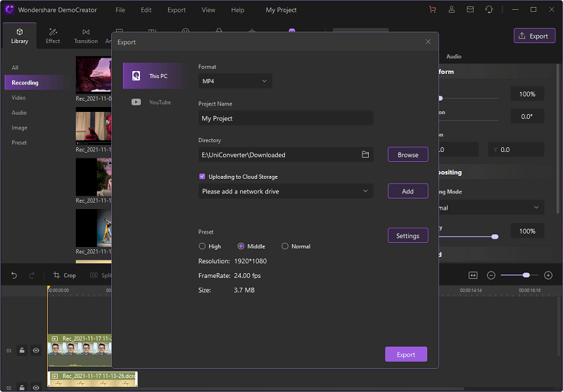Click the headset support icon

coord(488,10)
